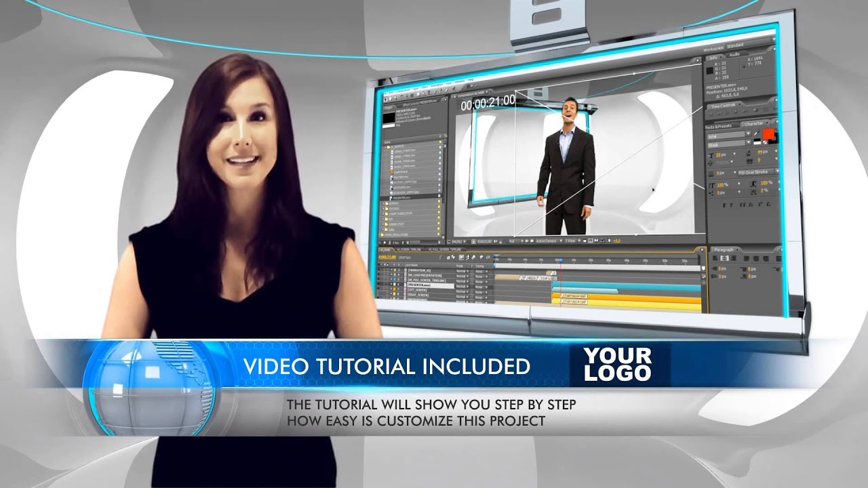This screenshot has height=488, width=868.
Task: Click the Subscript style button
Action: [768, 205]
